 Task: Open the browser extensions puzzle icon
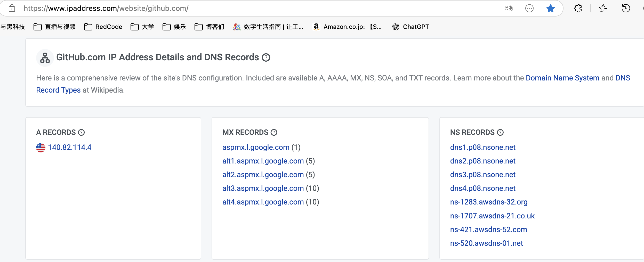pos(578,9)
